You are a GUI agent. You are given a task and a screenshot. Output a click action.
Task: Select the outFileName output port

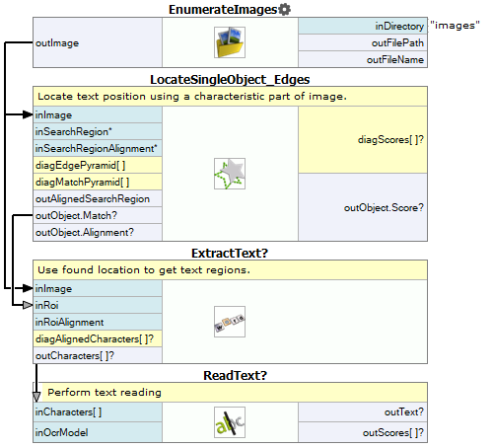coord(363,59)
